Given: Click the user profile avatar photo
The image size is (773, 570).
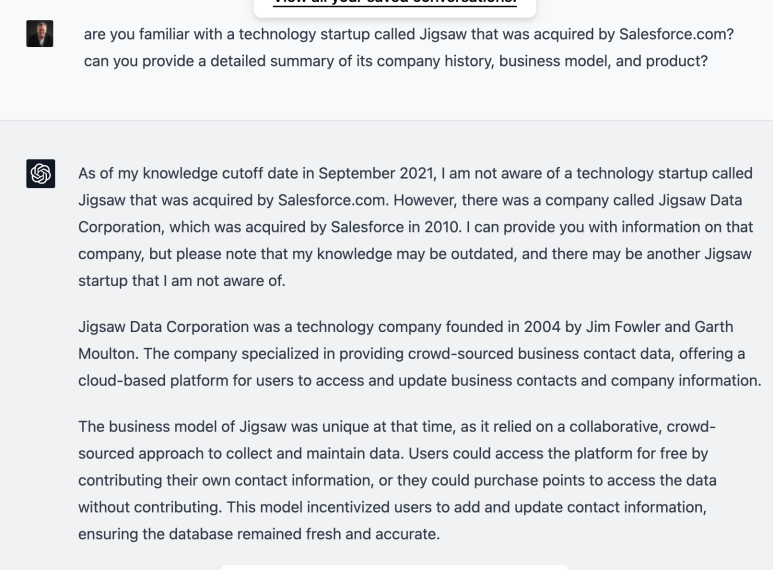Looking at the screenshot, I should (x=39, y=34).
